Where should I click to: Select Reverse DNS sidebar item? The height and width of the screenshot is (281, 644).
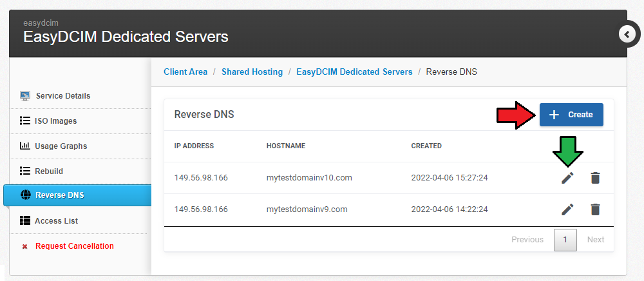[x=77, y=195]
